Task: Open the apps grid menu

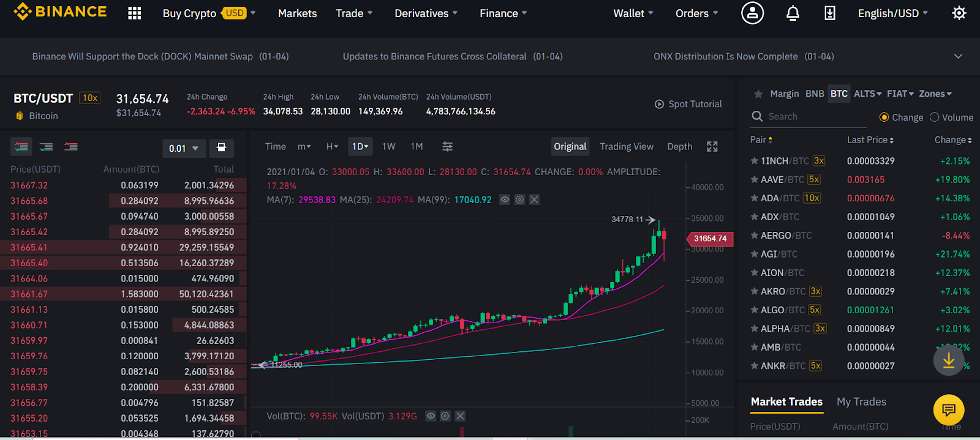Action: point(135,13)
